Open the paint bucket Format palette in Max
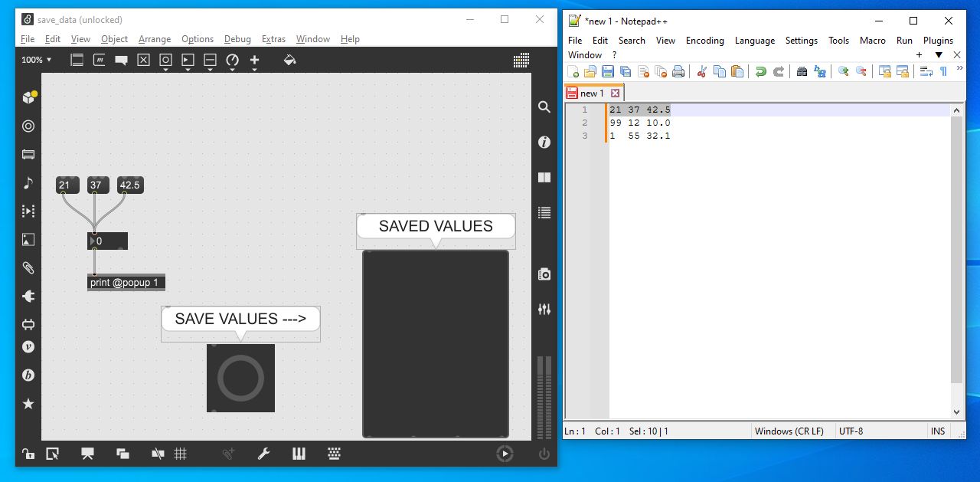 point(289,60)
